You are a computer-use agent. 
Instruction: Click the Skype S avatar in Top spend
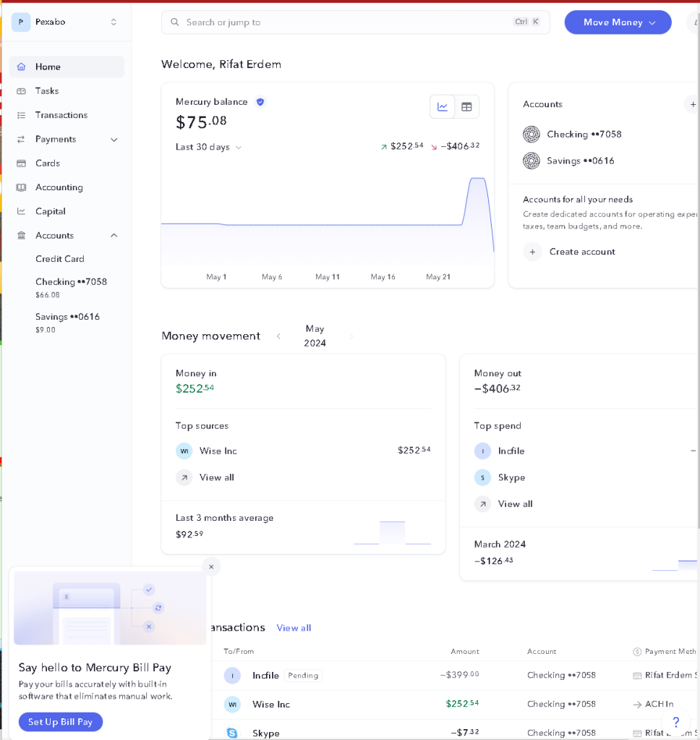point(482,477)
